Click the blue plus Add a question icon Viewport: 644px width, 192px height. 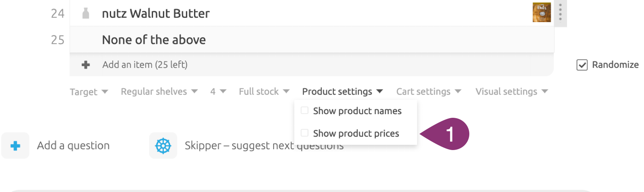click(x=15, y=146)
